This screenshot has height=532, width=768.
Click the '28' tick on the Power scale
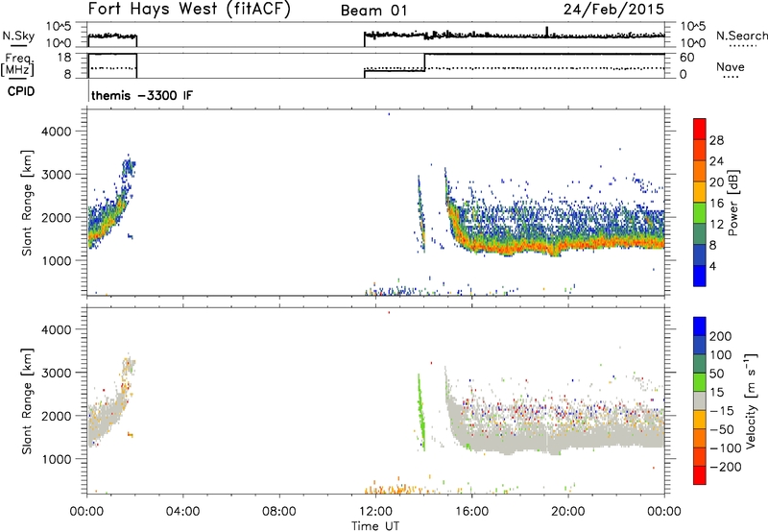click(x=716, y=140)
